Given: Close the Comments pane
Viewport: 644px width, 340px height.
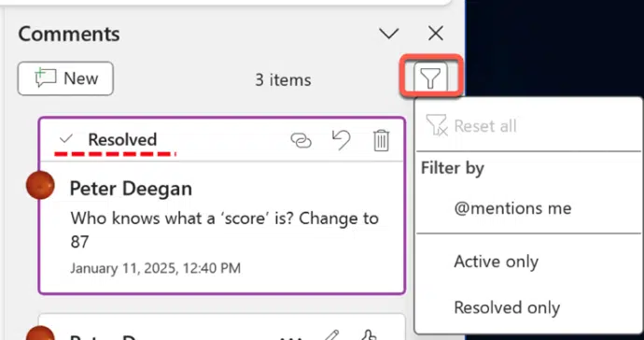Looking at the screenshot, I should 435,34.
